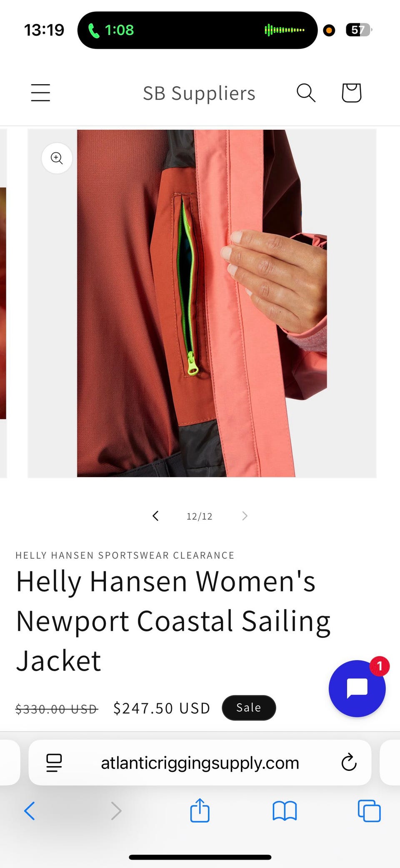The height and width of the screenshot is (868, 400).
Task: Tap the atlanticriggingsupply.com address field
Action: coord(200,763)
